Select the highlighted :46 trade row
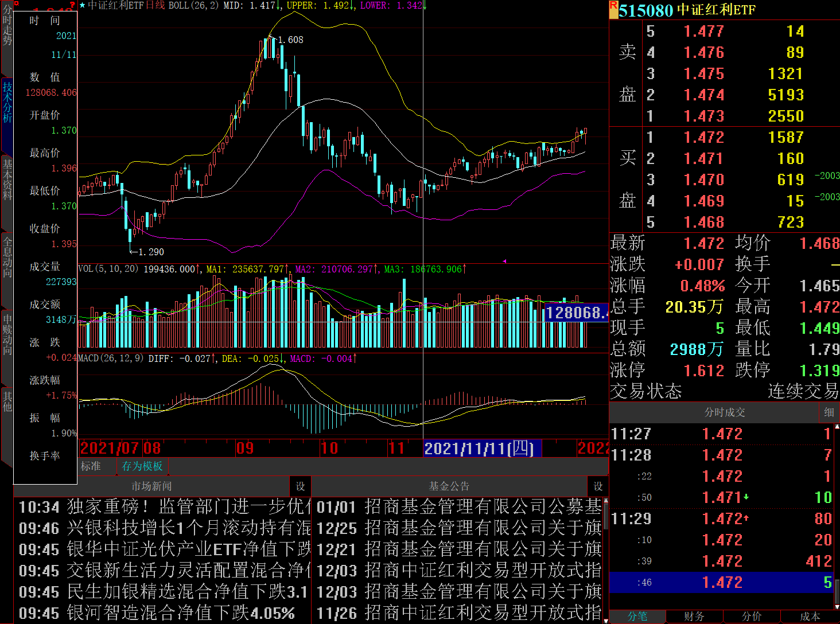 [x=721, y=583]
